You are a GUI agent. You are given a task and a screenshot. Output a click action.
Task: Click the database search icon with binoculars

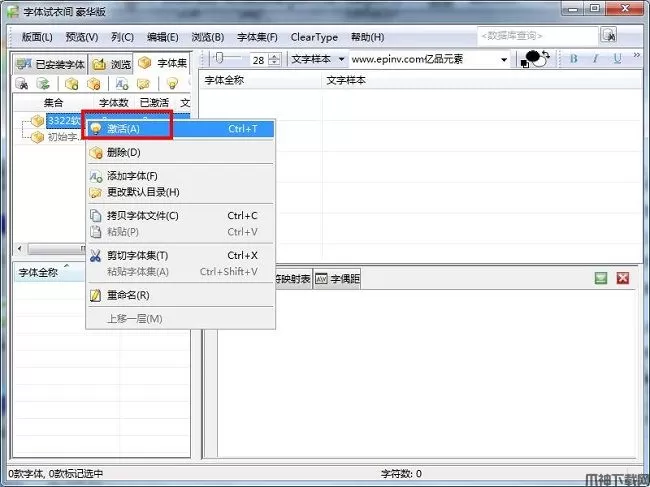pyautogui.click(x=22, y=84)
